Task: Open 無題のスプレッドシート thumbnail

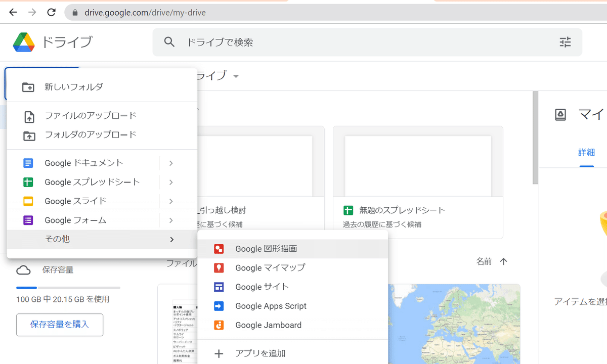Action: [418, 166]
